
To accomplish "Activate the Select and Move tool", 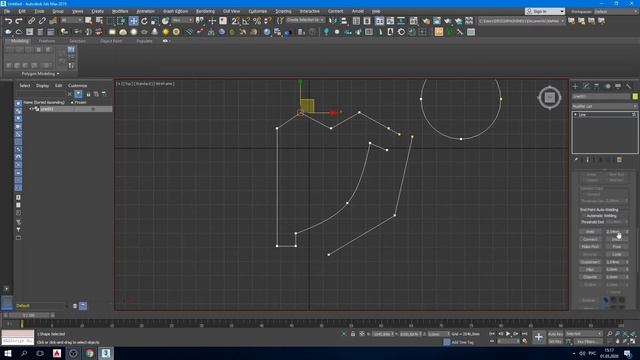I will coord(133,21).
